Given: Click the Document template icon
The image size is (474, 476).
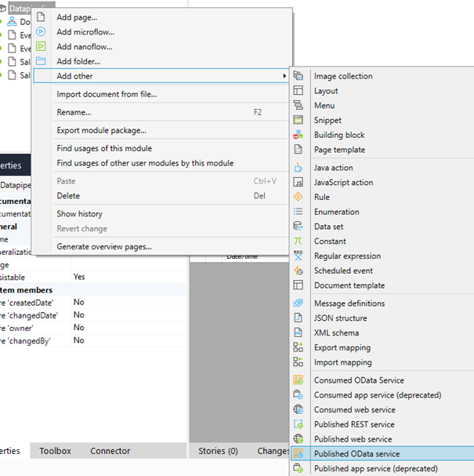Looking at the screenshot, I should 298,285.
